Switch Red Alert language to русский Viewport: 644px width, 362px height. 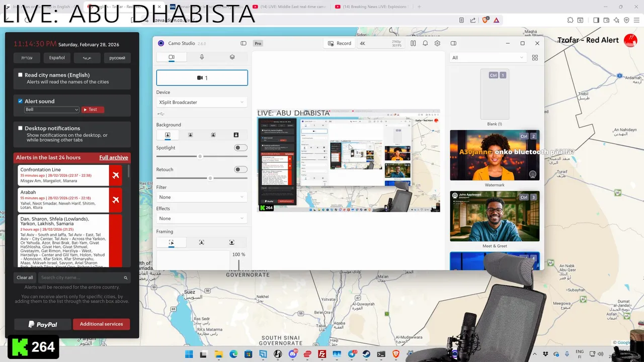coord(117,58)
